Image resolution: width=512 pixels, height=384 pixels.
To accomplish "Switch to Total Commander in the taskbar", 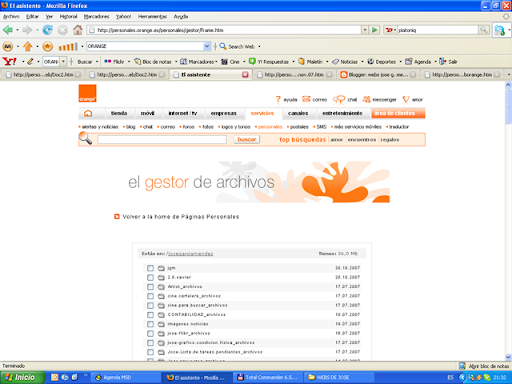I will pyautogui.click(x=269, y=377).
